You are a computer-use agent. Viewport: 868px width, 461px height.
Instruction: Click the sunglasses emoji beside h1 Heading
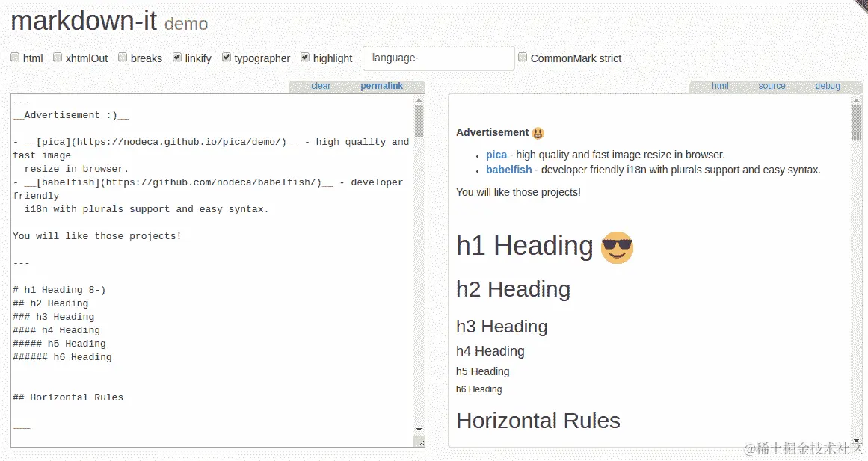pos(617,247)
